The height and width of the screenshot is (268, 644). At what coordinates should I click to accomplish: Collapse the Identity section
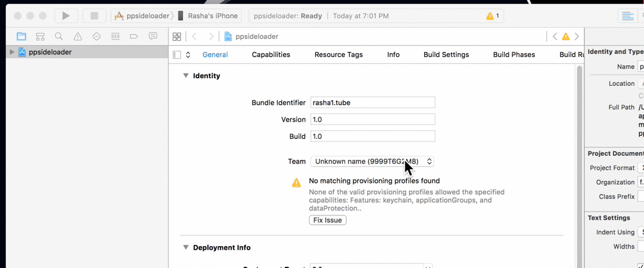pyautogui.click(x=185, y=76)
